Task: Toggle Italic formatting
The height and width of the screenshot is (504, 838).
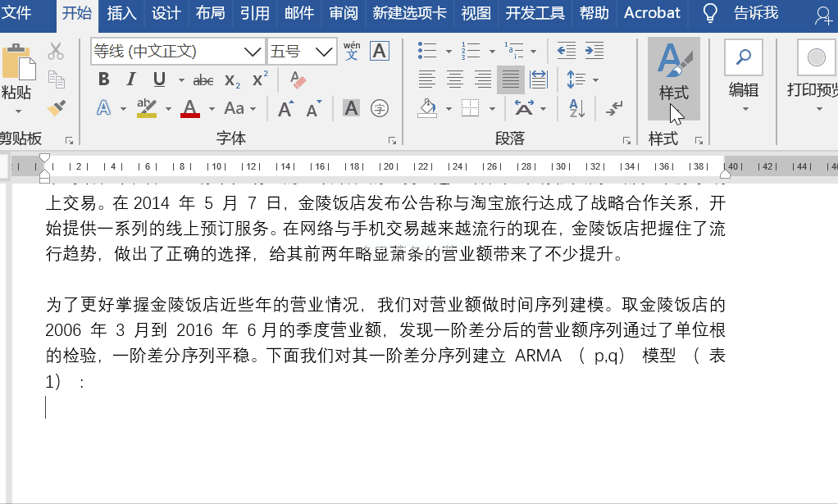Action: pos(131,79)
